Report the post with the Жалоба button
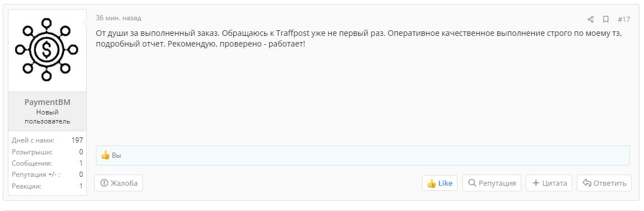Image resolution: width=644 pixels, height=211 pixels. (119, 183)
